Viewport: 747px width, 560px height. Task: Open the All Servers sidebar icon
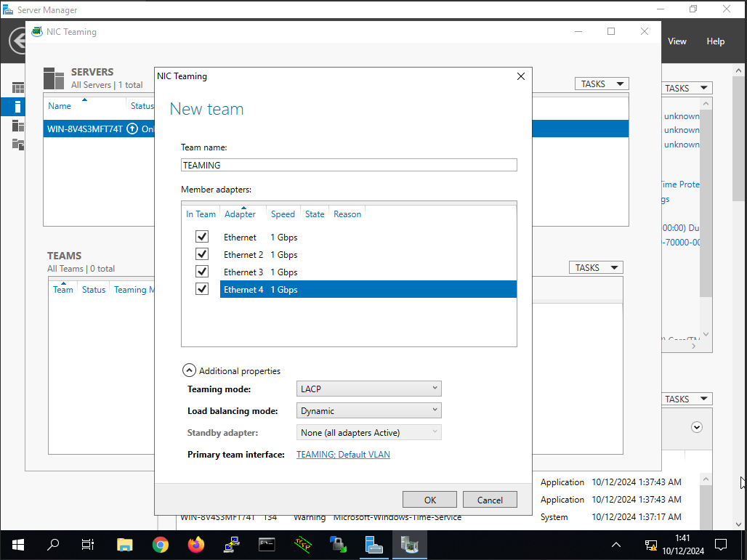(17, 126)
